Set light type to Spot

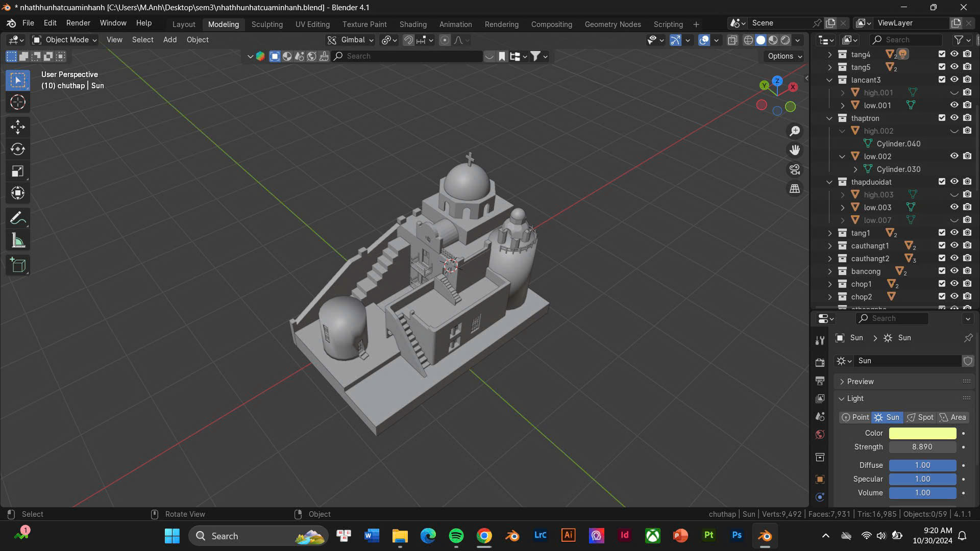pyautogui.click(x=920, y=417)
